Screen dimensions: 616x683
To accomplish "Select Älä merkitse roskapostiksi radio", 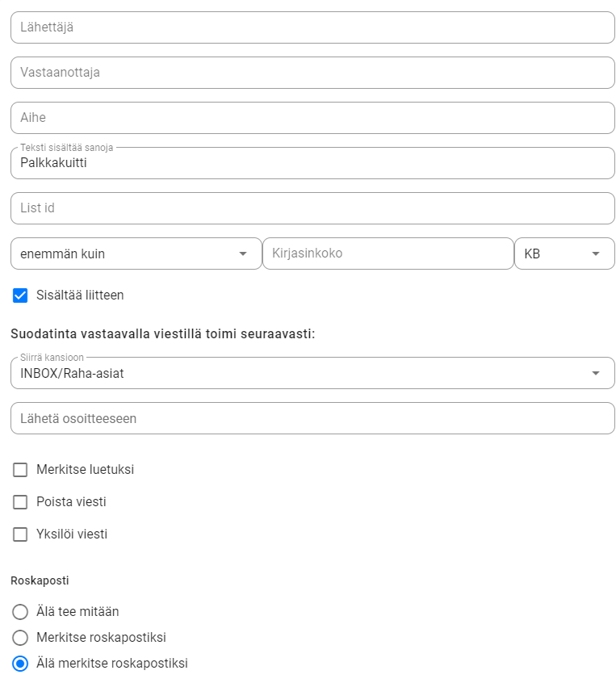I will (20, 664).
